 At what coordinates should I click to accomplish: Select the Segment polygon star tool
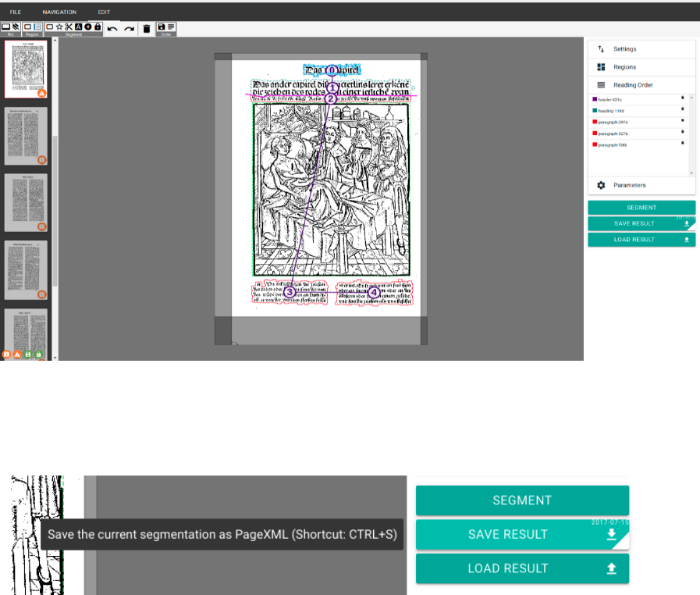[59, 27]
